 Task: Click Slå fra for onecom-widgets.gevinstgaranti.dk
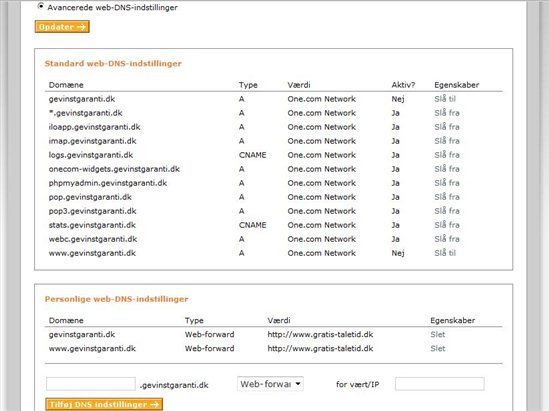click(447, 169)
